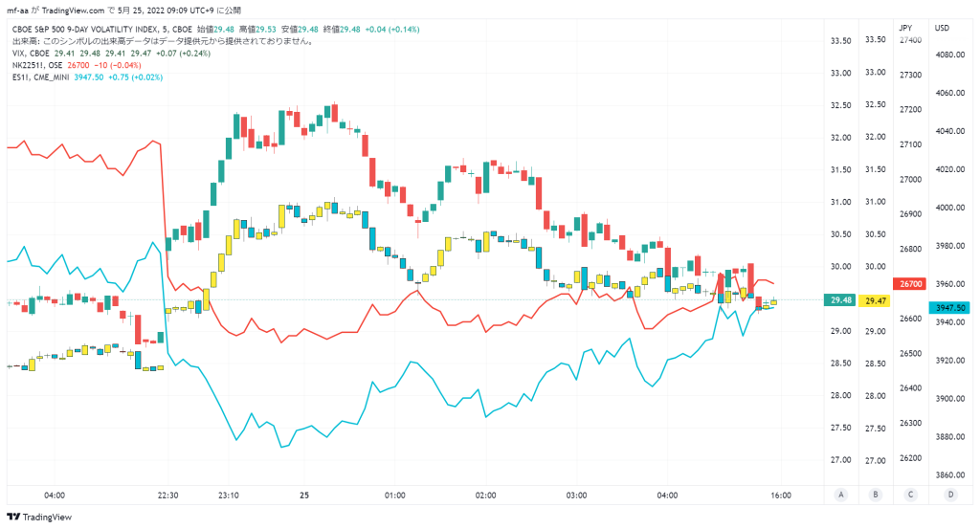Select the ES1!, CME_MINI legend row
The height and width of the screenshot is (529, 980).
tap(87, 77)
